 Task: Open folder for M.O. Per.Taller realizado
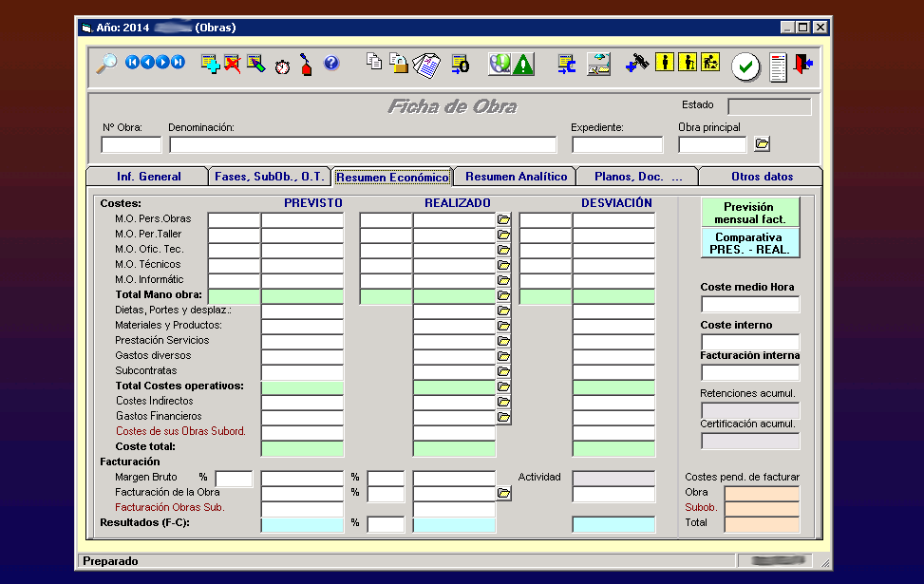pos(503,235)
